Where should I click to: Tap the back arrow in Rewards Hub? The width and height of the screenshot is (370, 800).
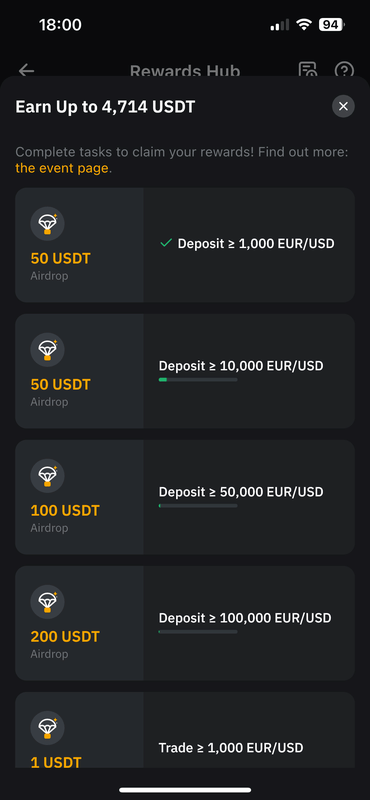[x=26, y=70]
